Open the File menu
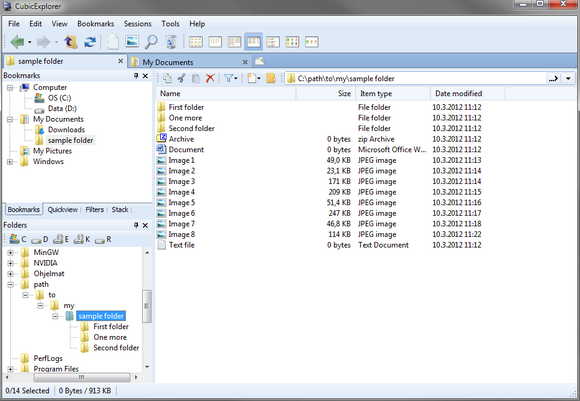The height and width of the screenshot is (401, 580). 14,24
